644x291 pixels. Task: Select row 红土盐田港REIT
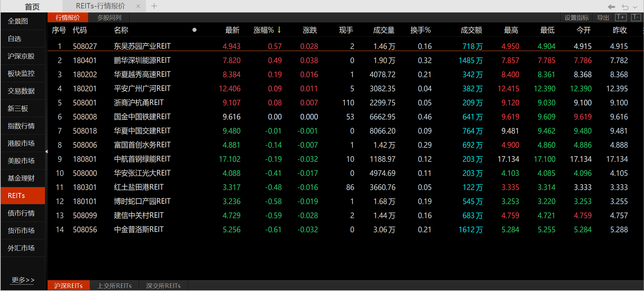point(345,187)
